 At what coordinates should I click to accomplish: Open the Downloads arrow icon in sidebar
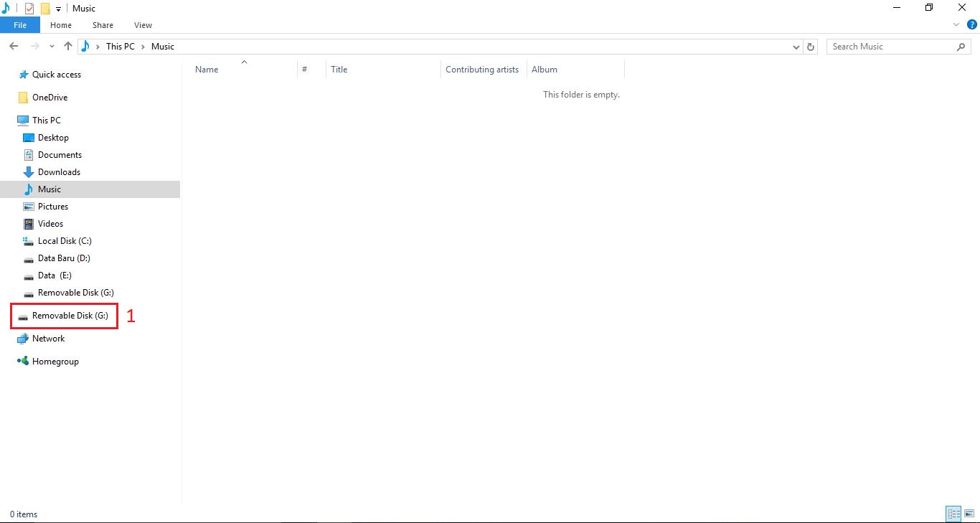click(29, 172)
